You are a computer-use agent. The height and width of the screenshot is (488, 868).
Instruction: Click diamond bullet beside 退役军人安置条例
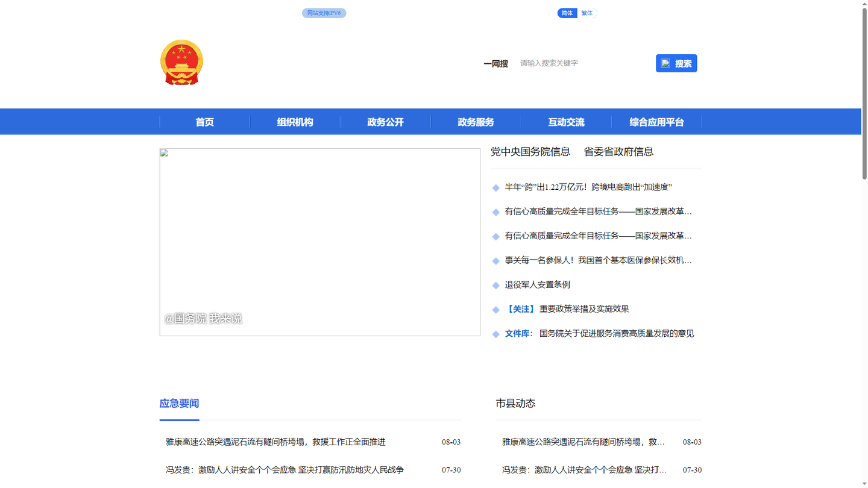click(x=496, y=285)
